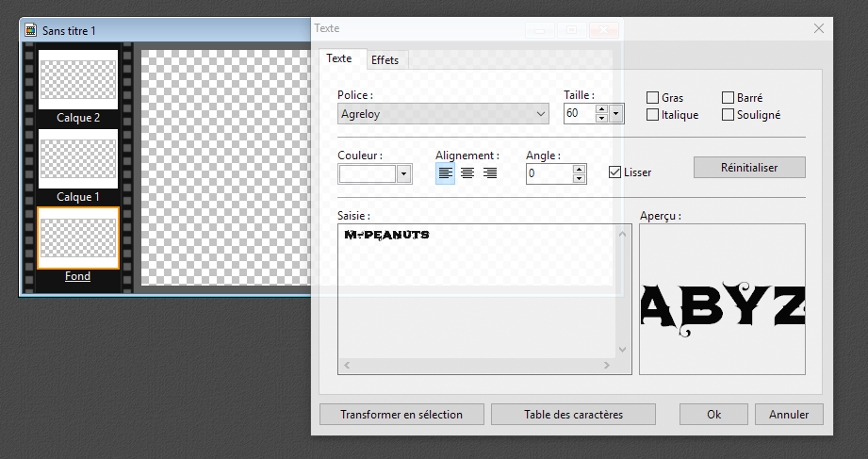This screenshot has height=459, width=868.
Task: Switch to the Effets tab
Action: 385,60
